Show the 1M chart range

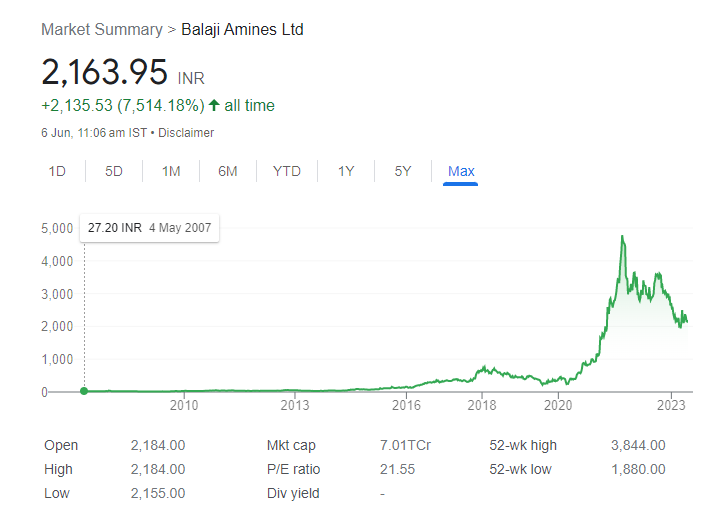[171, 171]
